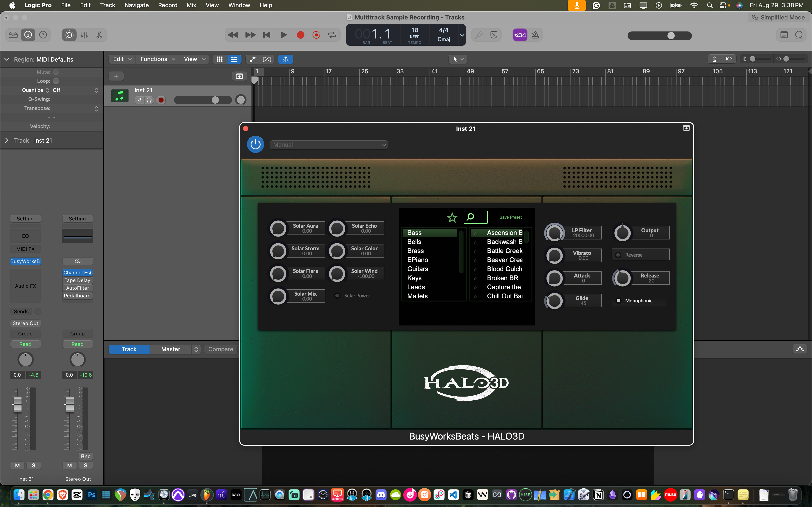This screenshot has width=812, height=507.
Task: Toggle the count-in 1234 button
Action: [x=520, y=35]
